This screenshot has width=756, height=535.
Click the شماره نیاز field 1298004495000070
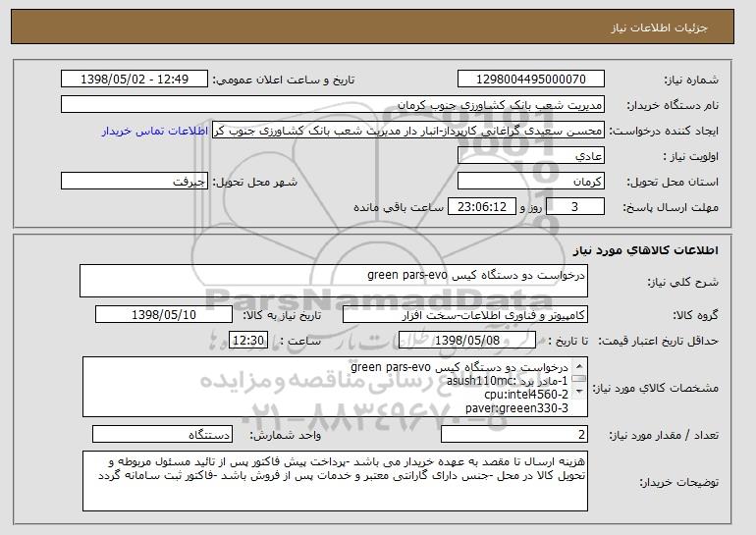531,80
